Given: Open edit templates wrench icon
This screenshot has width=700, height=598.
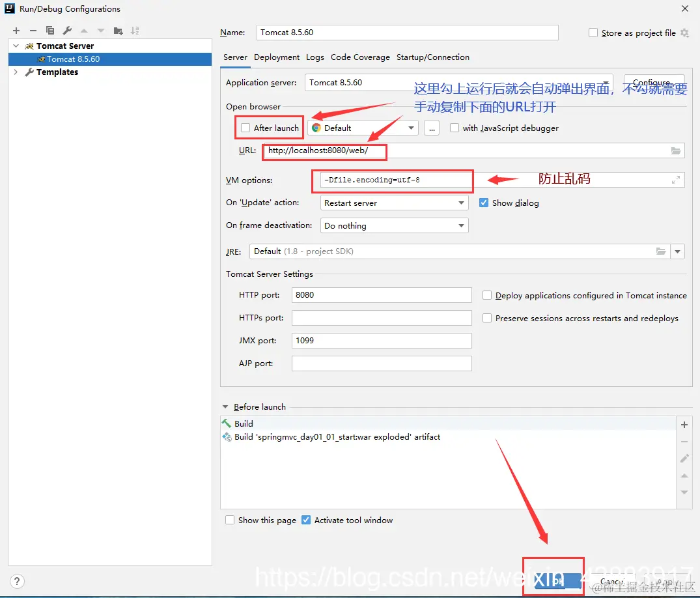Looking at the screenshot, I should click(x=68, y=31).
